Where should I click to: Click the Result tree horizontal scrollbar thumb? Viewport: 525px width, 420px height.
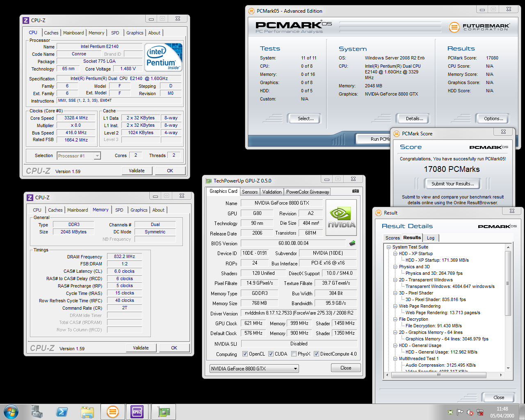click(438, 375)
